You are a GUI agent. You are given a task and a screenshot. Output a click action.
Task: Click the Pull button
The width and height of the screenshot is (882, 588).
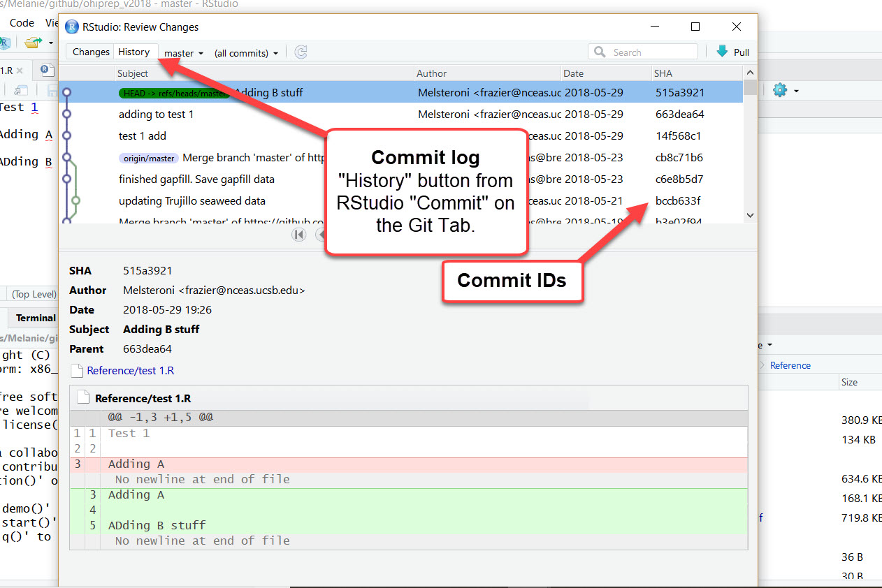pos(733,52)
